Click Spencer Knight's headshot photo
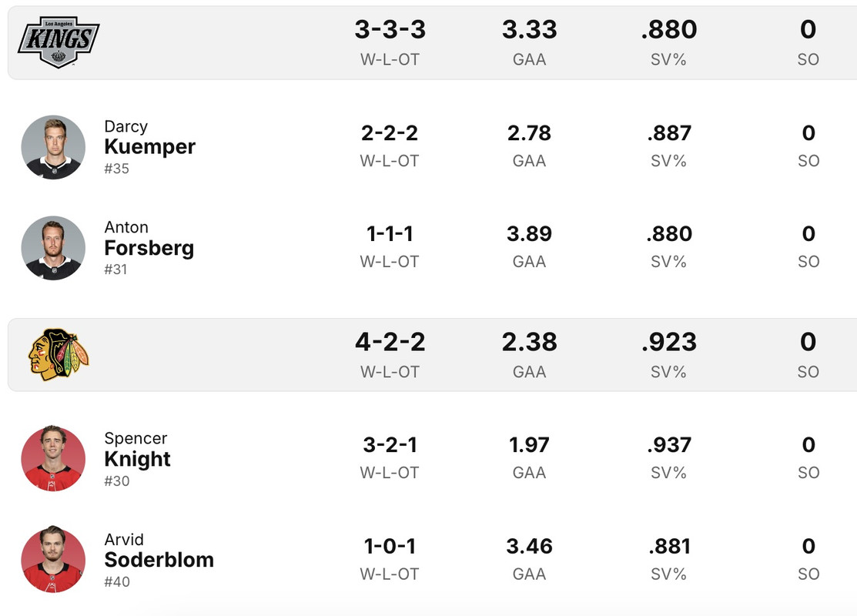857x616 pixels. pyautogui.click(x=53, y=459)
